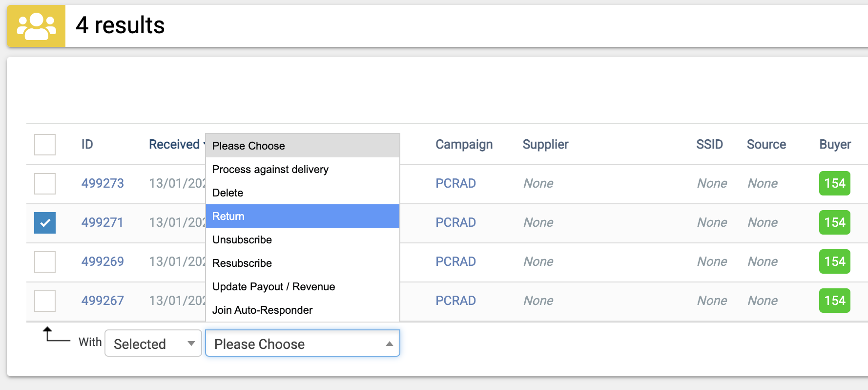This screenshot has width=868, height=390.
Task: Click the green 154 buyer badge for lead 499271
Action: (834, 222)
